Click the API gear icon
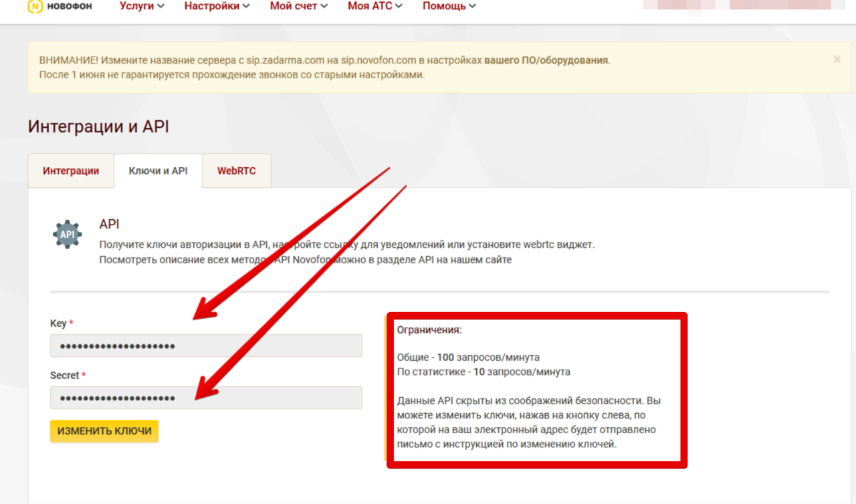Image resolution: width=856 pixels, height=504 pixels. click(67, 235)
